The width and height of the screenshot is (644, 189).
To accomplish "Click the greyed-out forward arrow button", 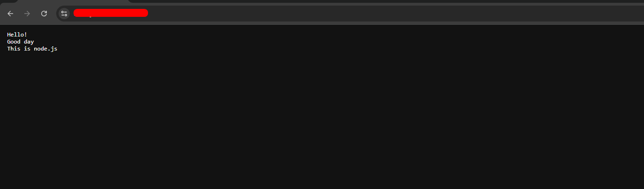I will click(27, 14).
